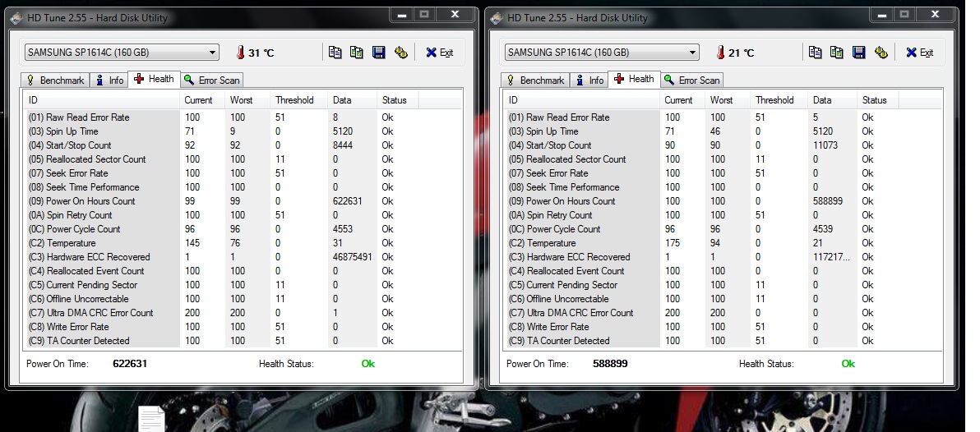Save screenshot floppy icon in 31 °C window
This screenshot has height=432, width=980.
click(378, 53)
